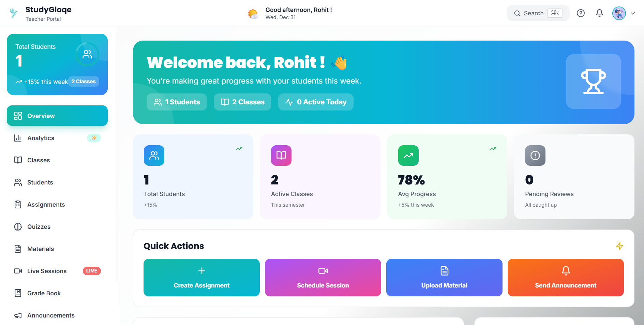This screenshot has width=644, height=325.
Task: Click the Materials document icon
Action: [18, 249]
